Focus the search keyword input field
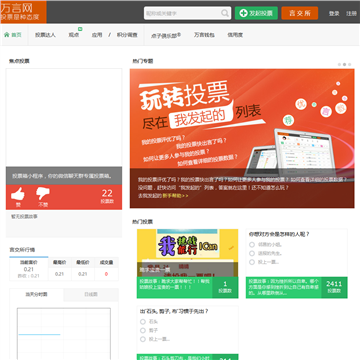The height and width of the screenshot is (360, 360). [x=183, y=13]
